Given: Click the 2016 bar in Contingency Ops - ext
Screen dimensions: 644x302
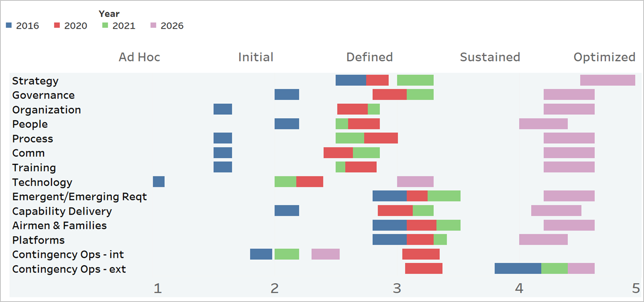Looking at the screenshot, I should (518, 269).
